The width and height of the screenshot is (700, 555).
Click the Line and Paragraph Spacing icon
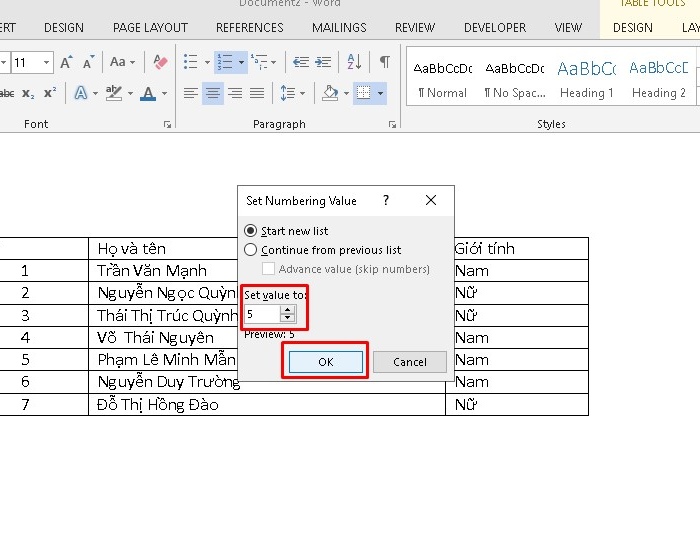point(288,93)
